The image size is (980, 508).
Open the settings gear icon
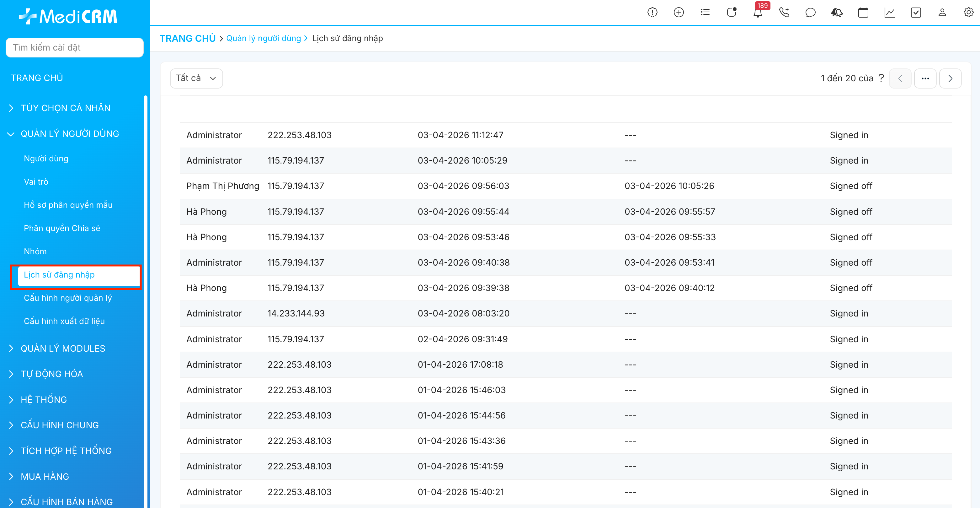pyautogui.click(x=968, y=13)
